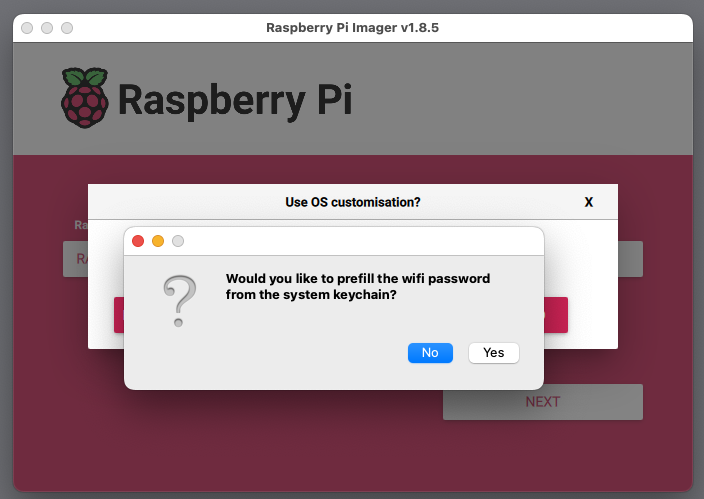Close the Use OS customisation dialog X

[589, 202]
